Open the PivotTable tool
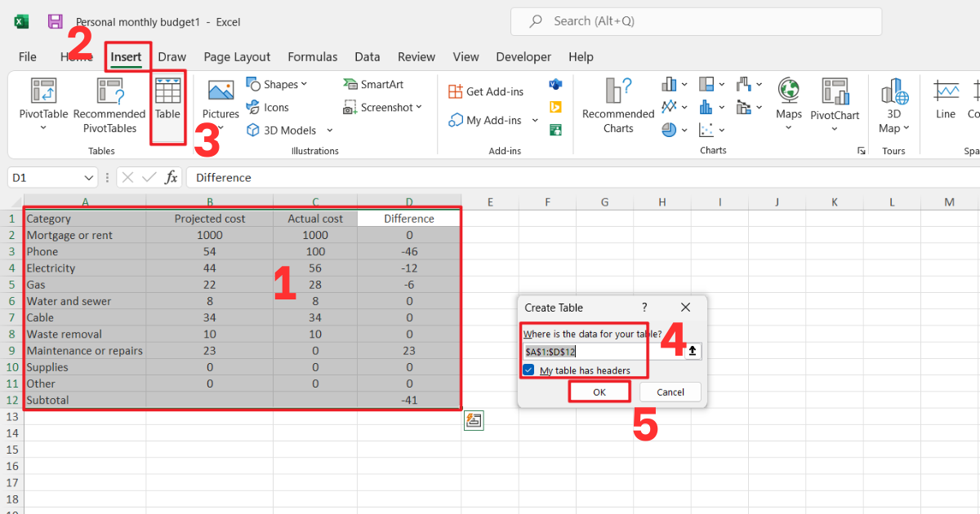The image size is (980, 514). (x=43, y=105)
